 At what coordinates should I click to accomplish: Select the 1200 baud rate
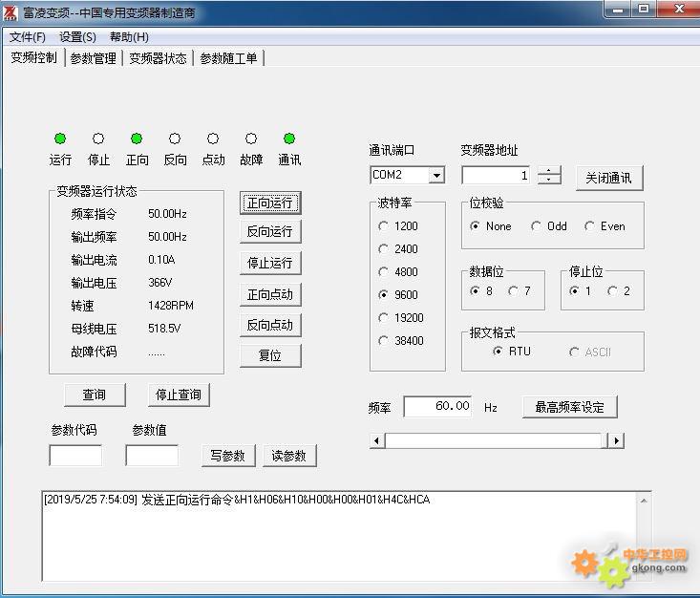(x=398, y=226)
